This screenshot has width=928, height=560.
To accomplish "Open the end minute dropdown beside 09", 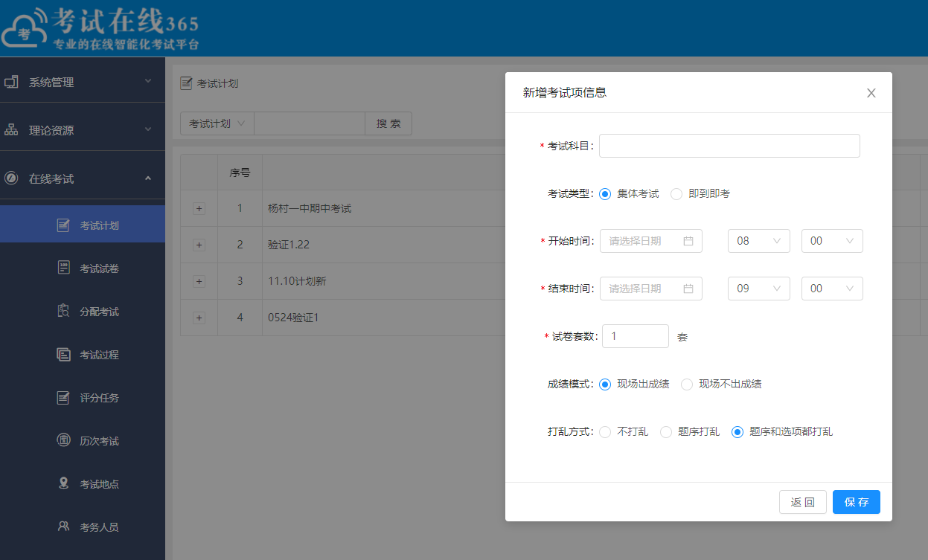I will pyautogui.click(x=832, y=289).
